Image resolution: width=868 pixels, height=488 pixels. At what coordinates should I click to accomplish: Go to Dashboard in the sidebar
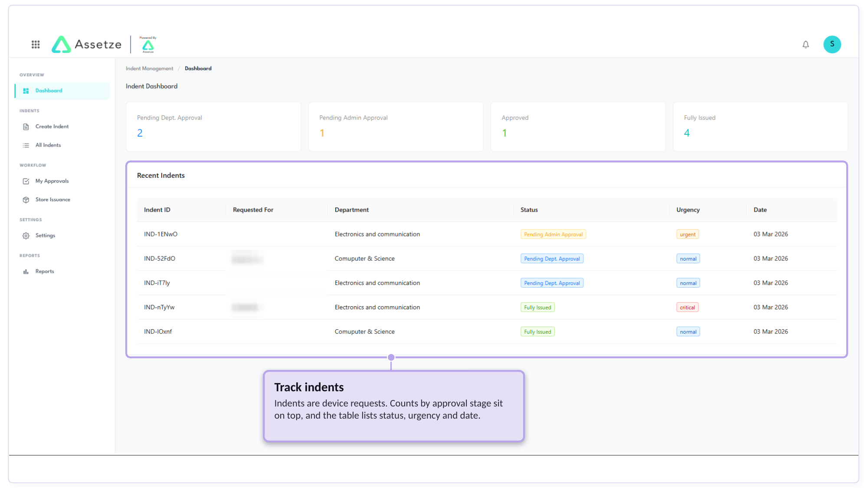62,91
